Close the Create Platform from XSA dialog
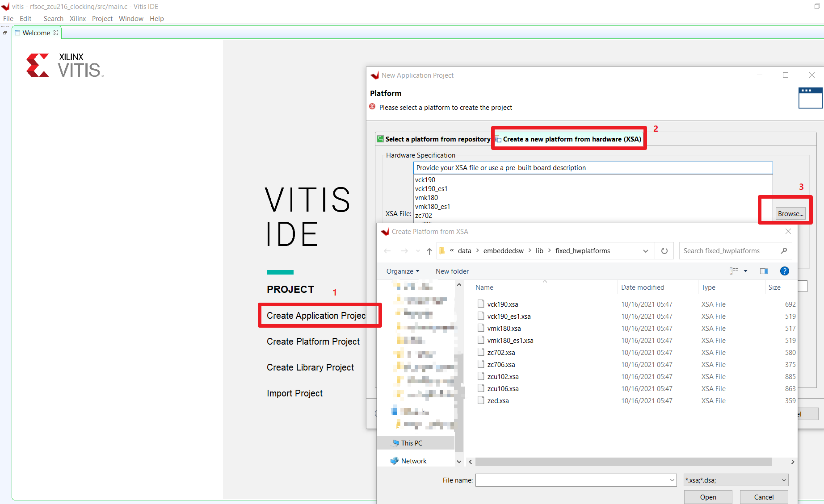Screen dimensions: 824x504 point(788,231)
